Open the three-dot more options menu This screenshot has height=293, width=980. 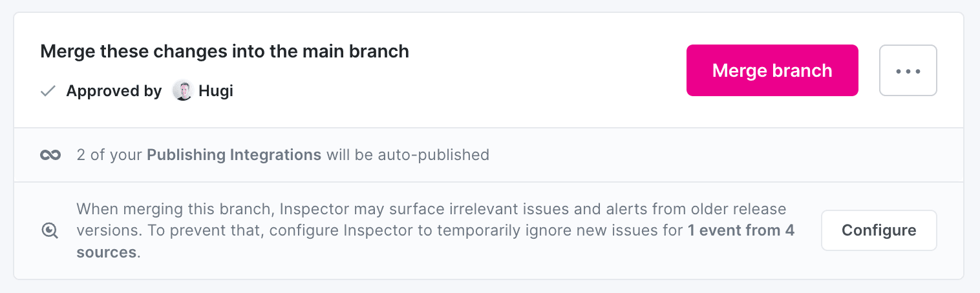tap(908, 70)
